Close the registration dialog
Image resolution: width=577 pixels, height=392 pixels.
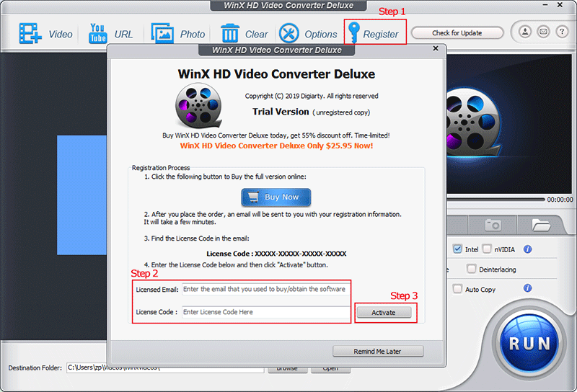click(x=436, y=48)
